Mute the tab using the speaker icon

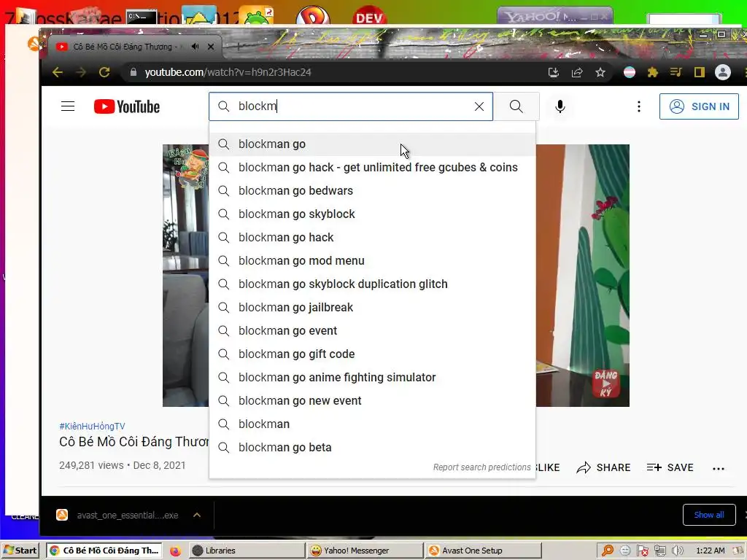tap(195, 47)
